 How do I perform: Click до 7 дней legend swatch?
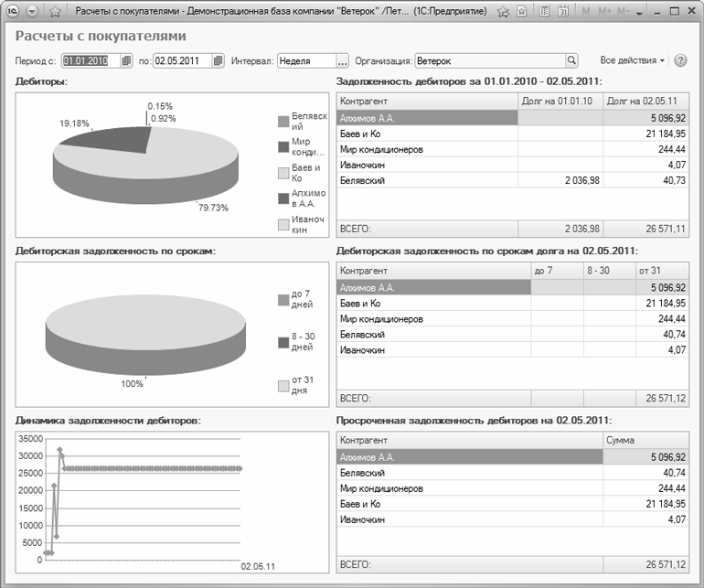click(283, 300)
